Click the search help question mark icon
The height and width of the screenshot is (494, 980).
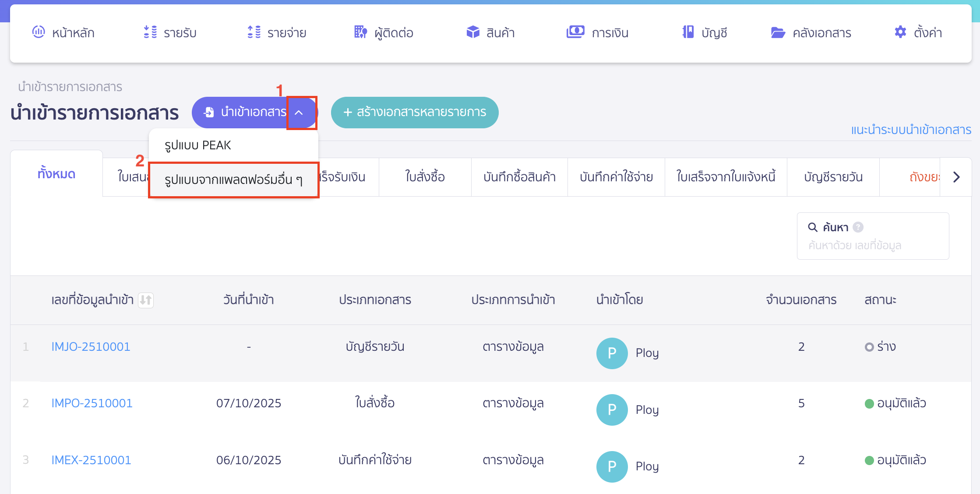859,227
